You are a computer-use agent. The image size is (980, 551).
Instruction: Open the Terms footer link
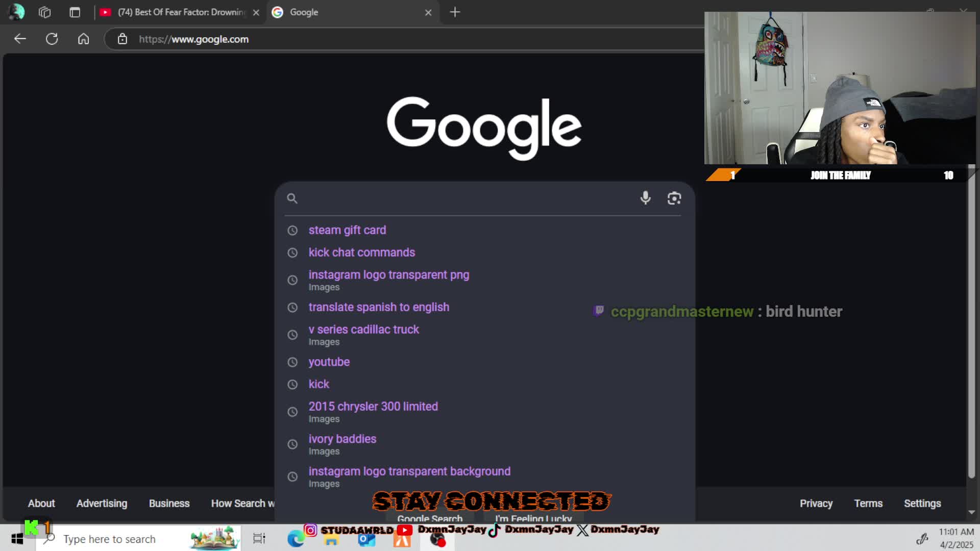click(x=868, y=504)
